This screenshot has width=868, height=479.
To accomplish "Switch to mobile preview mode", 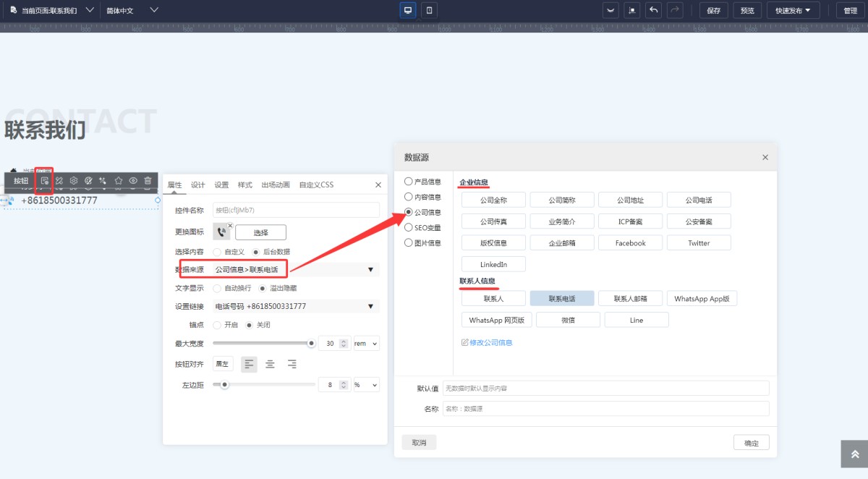I will 430,10.
